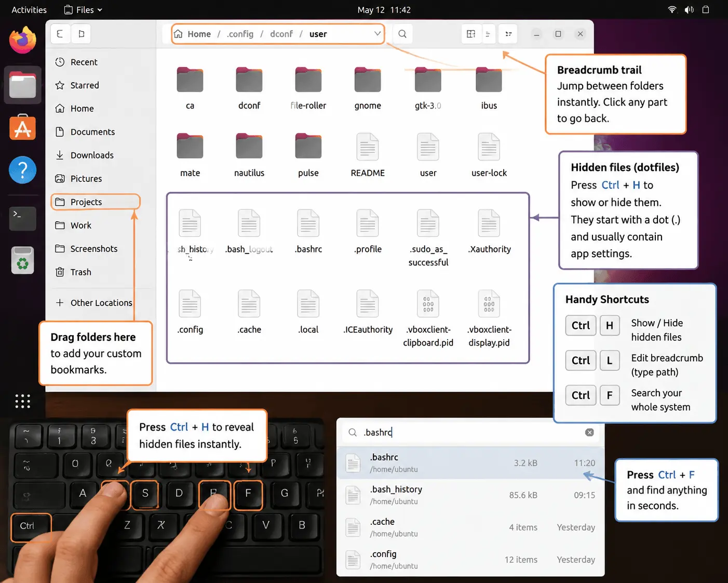Select dconf in the breadcrumb trail
This screenshot has width=728, height=583.
pyautogui.click(x=281, y=34)
